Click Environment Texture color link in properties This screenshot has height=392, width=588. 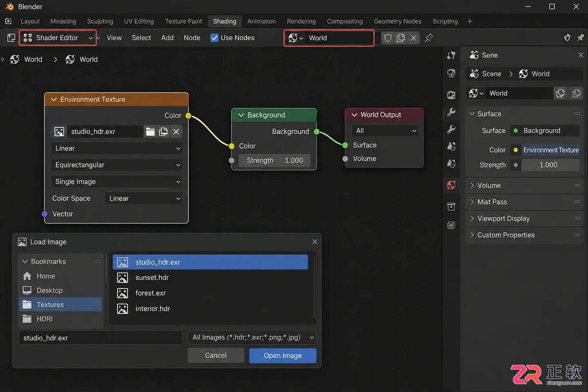[x=551, y=150]
